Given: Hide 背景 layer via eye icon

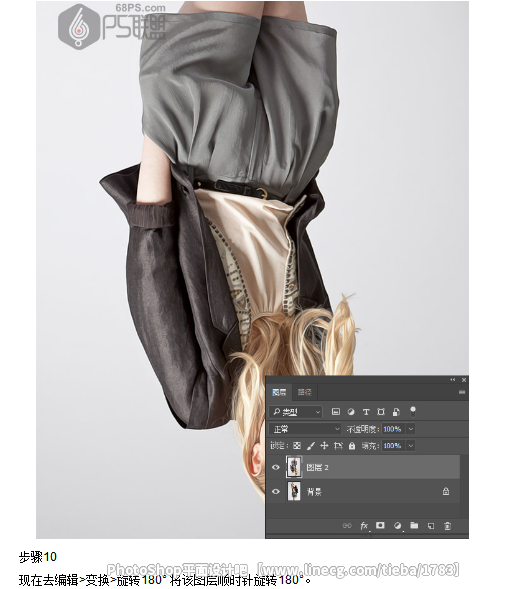Looking at the screenshot, I should tap(276, 491).
